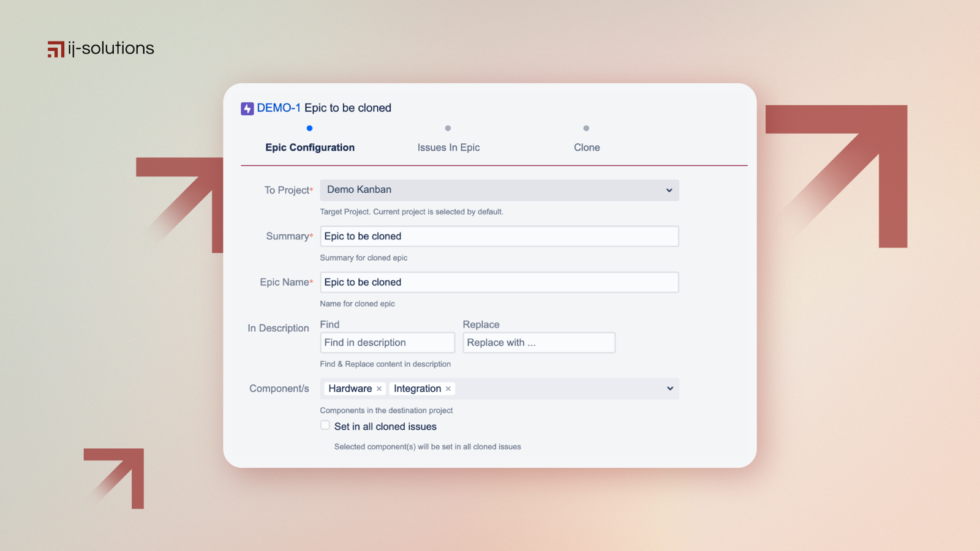Click the chevron on Demo Kanban selector
980x551 pixels.
click(x=668, y=190)
